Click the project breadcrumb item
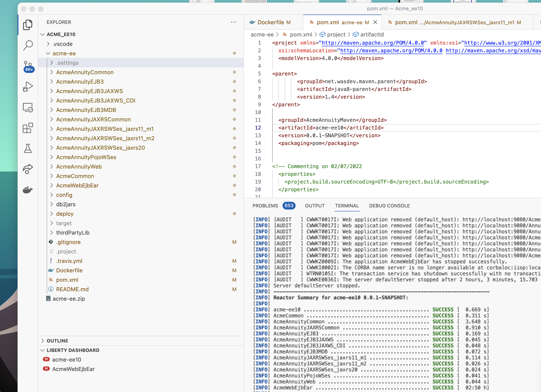The image size is (541, 392). tap(337, 35)
